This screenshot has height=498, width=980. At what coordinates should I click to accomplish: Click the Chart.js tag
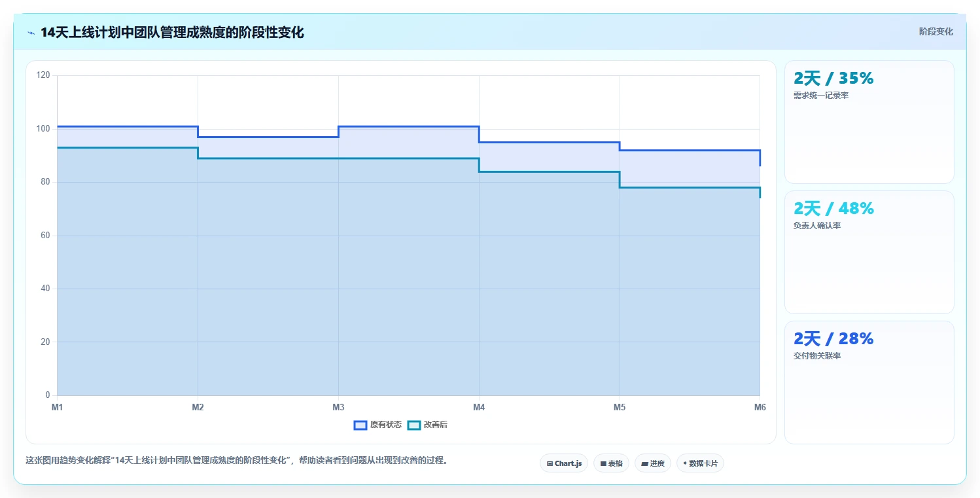[x=564, y=463]
